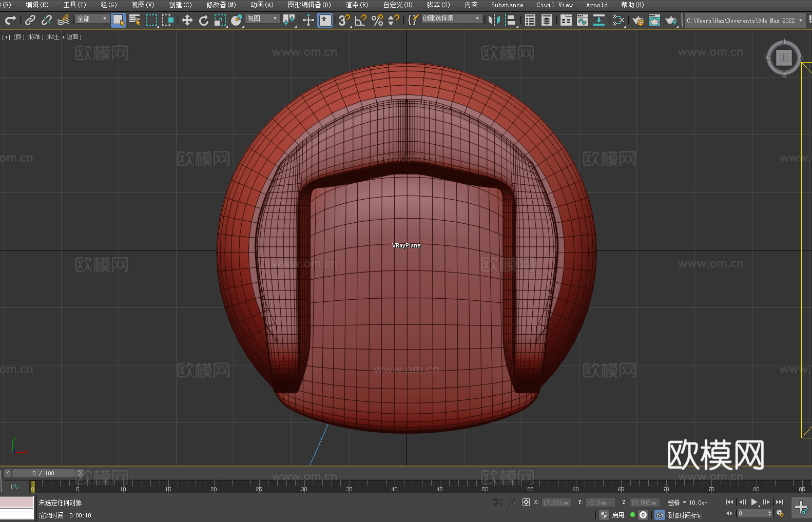Choose Rectangular Selection Region tool
Screen dimensions: 812x522
151,20
